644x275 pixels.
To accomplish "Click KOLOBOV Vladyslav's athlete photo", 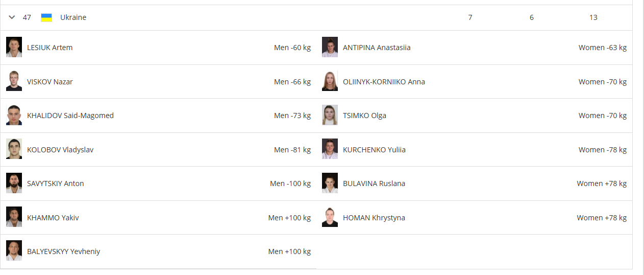I will coord(14,149).
